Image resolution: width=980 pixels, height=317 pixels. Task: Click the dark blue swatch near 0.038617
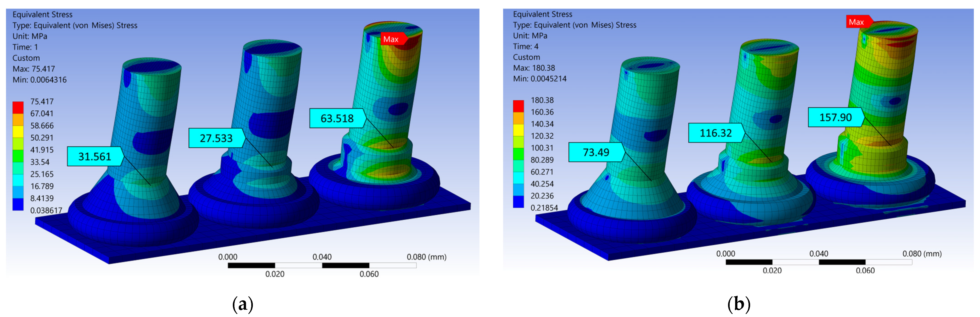[x=18, y=204]
